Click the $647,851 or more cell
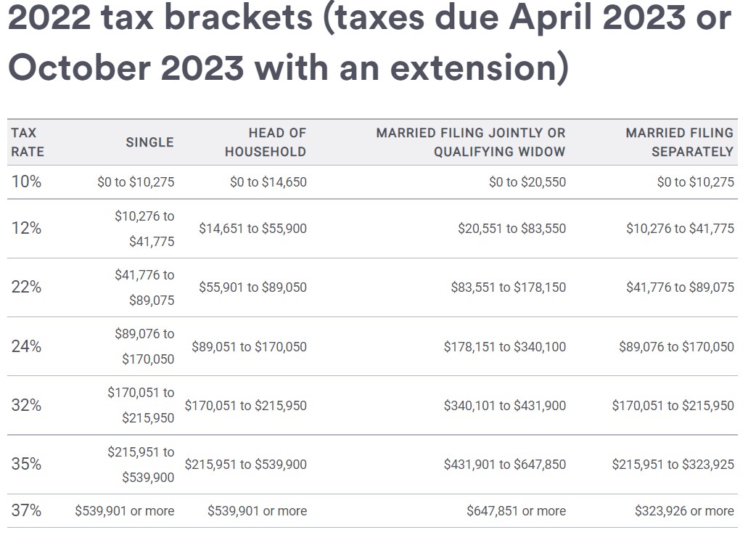The image size is (756, 543). pos(516,511)
